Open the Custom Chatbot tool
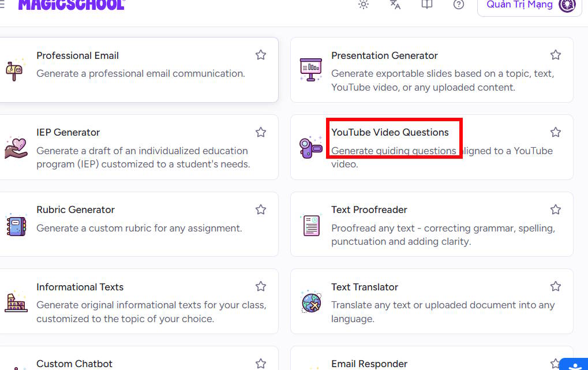 (74, 363)
